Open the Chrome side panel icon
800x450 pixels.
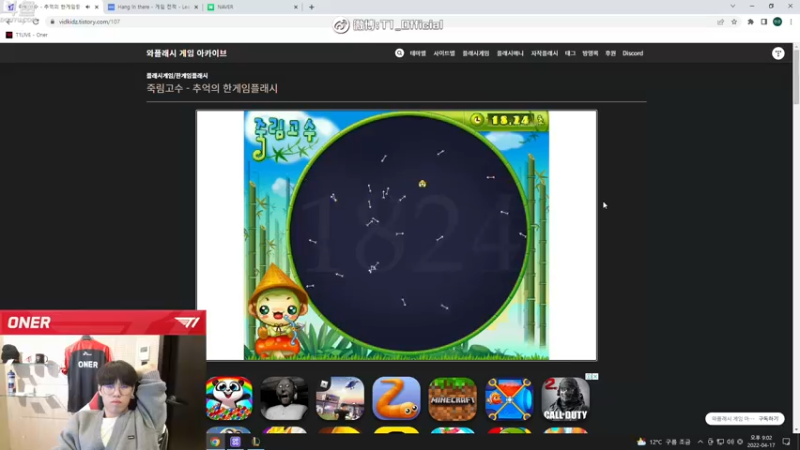[764, 22]
